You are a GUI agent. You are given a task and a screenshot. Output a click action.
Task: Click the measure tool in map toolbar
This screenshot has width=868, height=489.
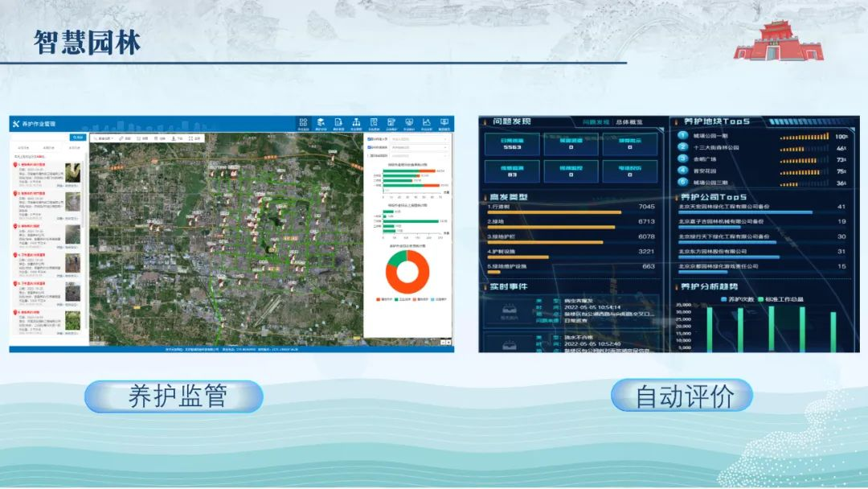pyautogui.click(x=125, y=138)
